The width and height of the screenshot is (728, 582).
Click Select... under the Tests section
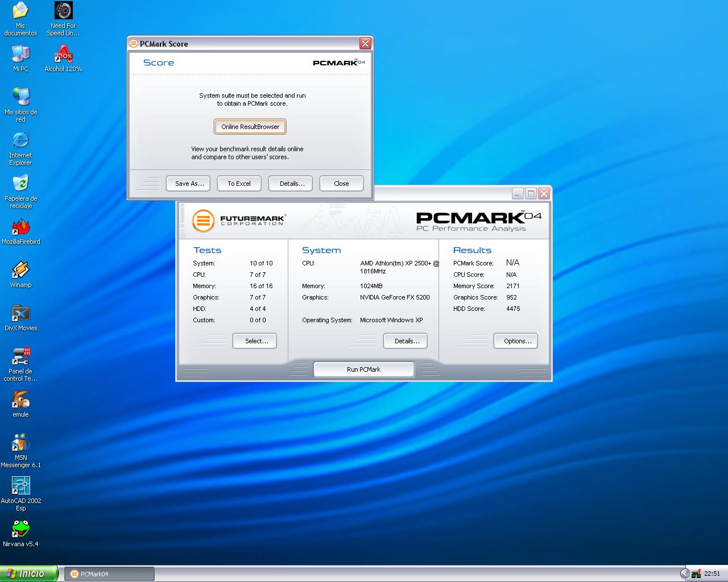(x=254, y=341)
